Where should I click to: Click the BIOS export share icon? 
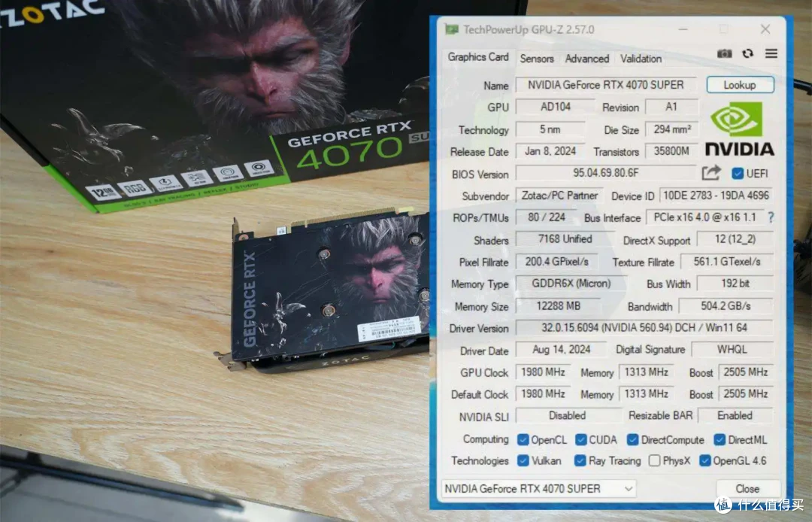(711, 172)
